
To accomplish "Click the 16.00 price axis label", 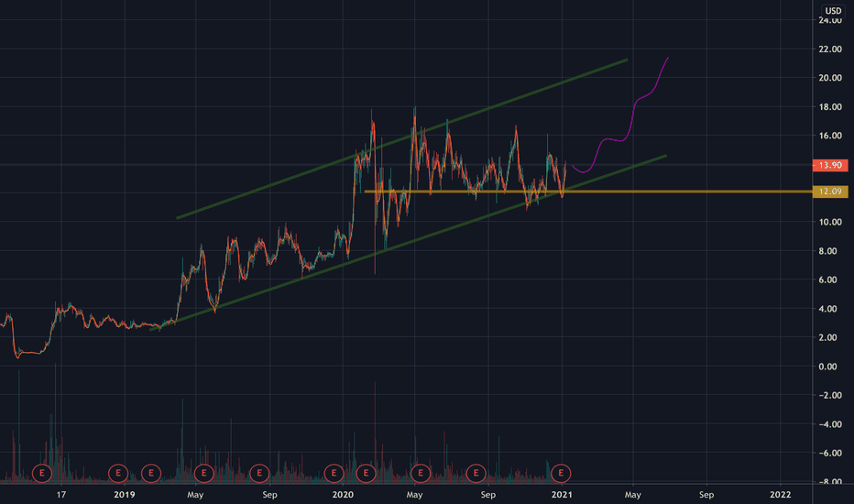I will point(830,136).
